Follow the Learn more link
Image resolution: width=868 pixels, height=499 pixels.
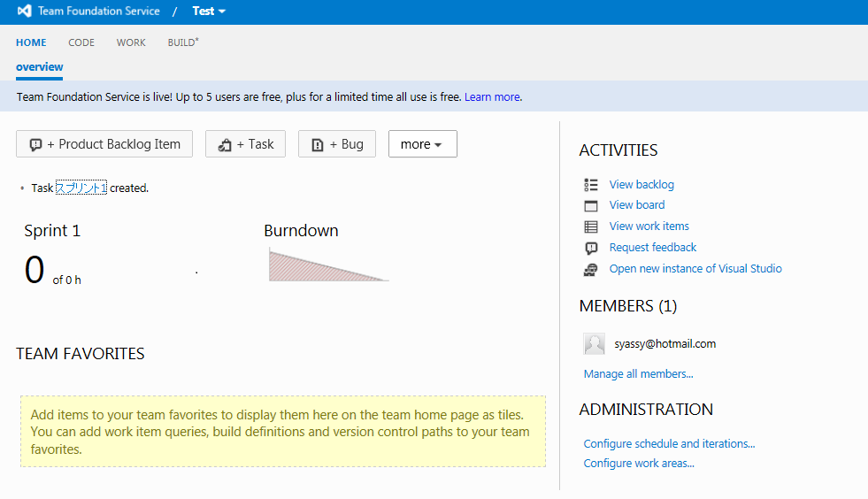pyautogui.click(x=492, y=97)
